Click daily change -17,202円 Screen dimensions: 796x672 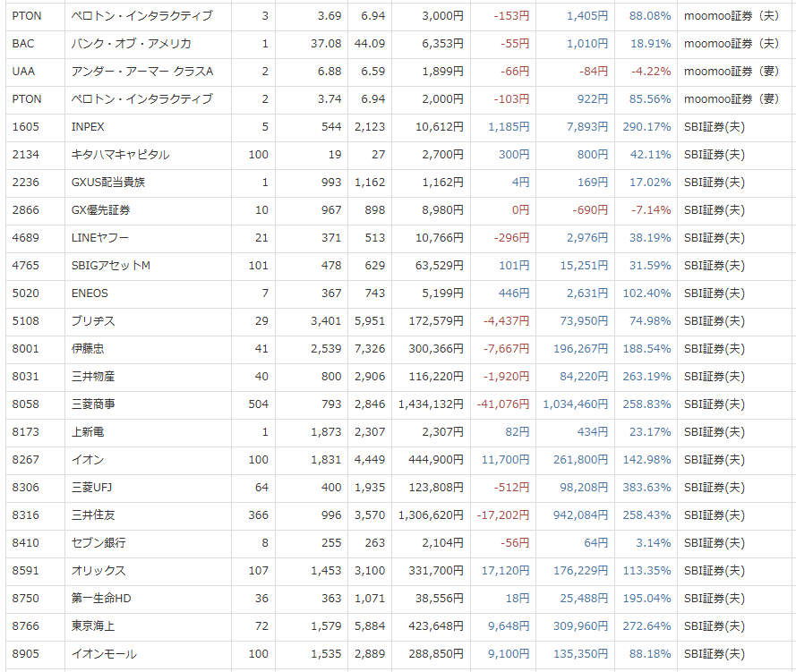click(503, 515)
